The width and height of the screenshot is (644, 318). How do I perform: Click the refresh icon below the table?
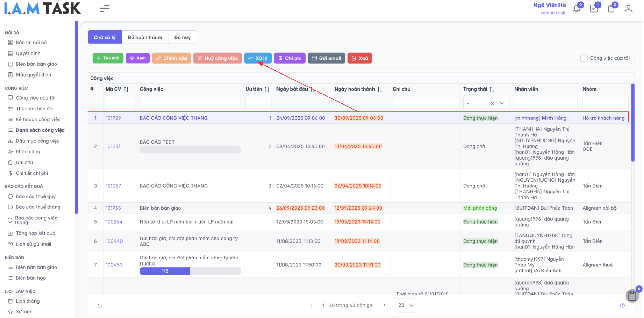[100, 305]
